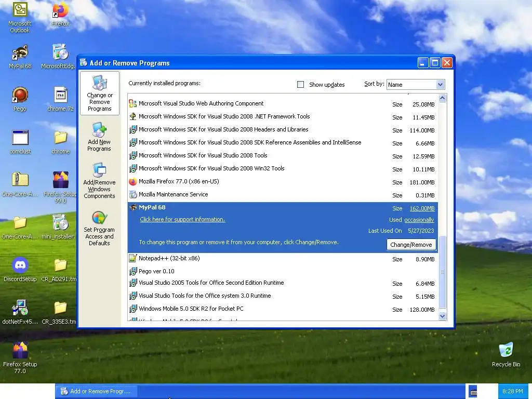
Task: Open Set Program Access and Defaults
Action: [x=99, y=228]
